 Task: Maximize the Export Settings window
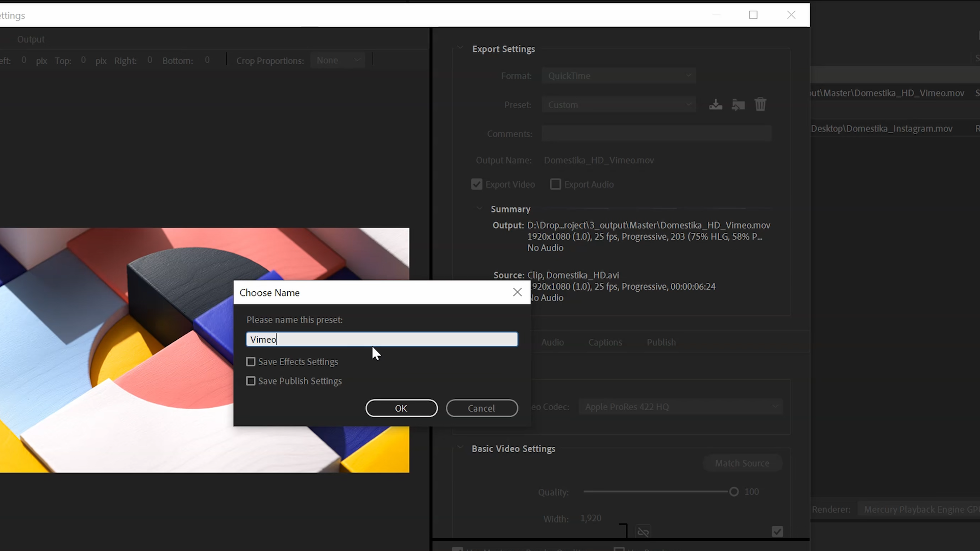pyautogui.click(x=753, y=15)
